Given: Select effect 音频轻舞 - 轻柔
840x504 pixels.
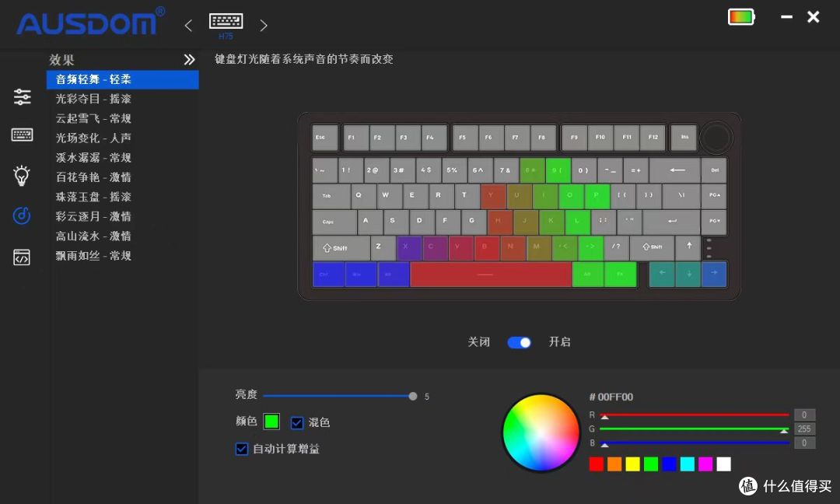Looking at the screenshot, I should point(123,79).
